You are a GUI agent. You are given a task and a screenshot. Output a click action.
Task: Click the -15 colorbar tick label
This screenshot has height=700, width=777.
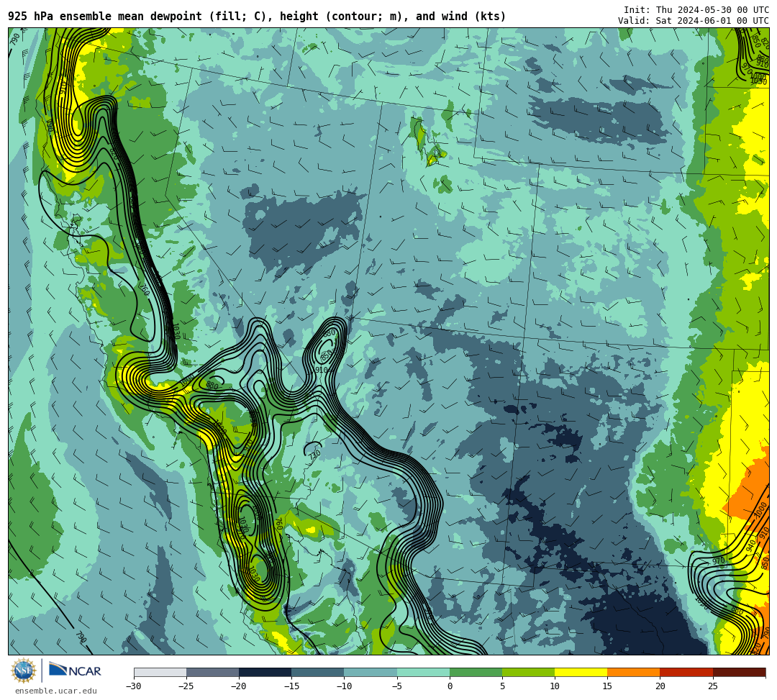coord(291,686)
